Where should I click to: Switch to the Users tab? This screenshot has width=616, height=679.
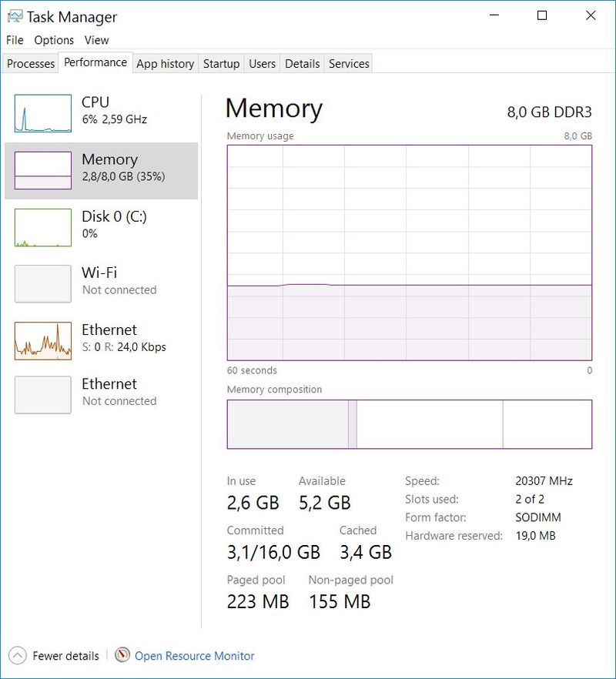coord(262,64)
